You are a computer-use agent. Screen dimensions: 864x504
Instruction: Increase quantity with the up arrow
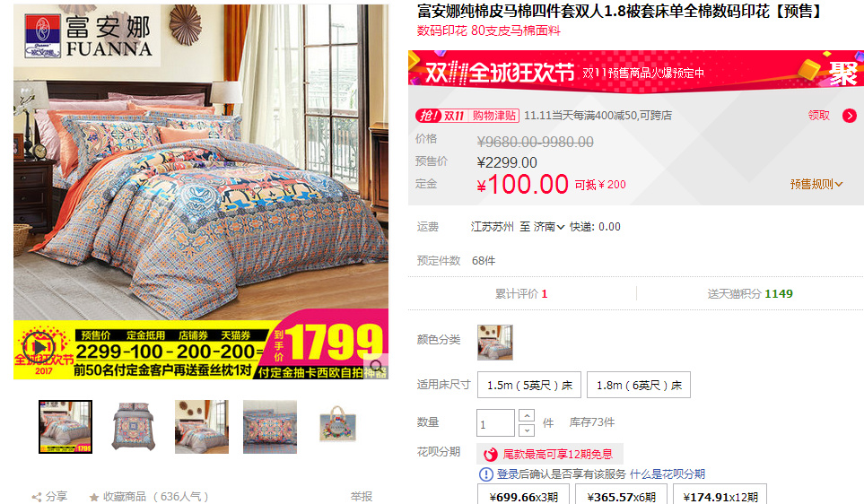[x=527, y=415]
